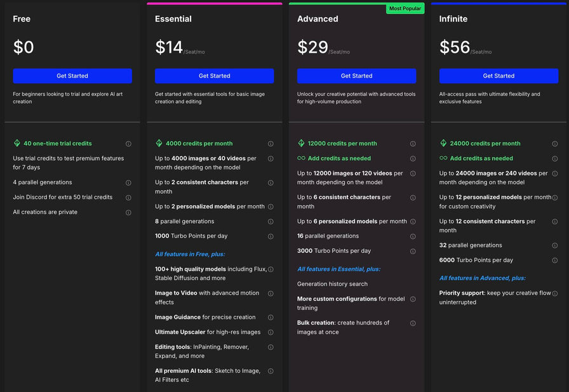569x392 pixels.
Task: Click info icon beside Editing tools
Action: 271,348
